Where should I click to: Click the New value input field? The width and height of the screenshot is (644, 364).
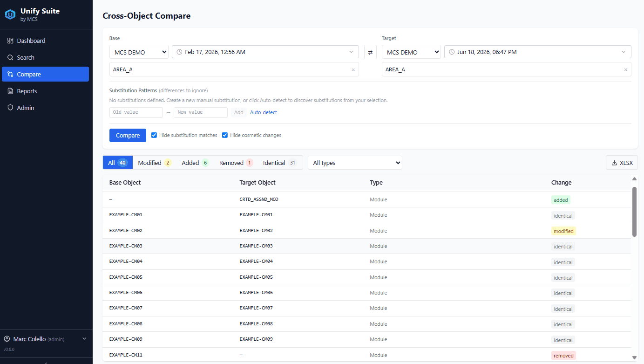(201, 112)
